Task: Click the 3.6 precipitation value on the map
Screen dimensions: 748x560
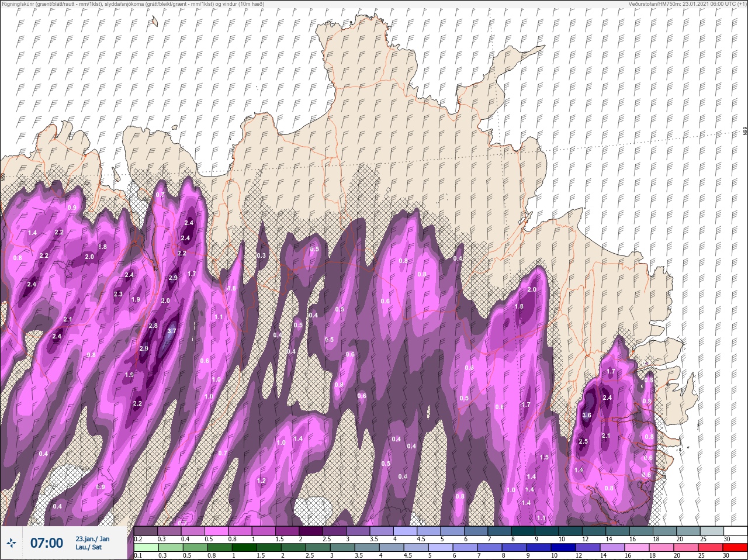Action: (587, 416)
